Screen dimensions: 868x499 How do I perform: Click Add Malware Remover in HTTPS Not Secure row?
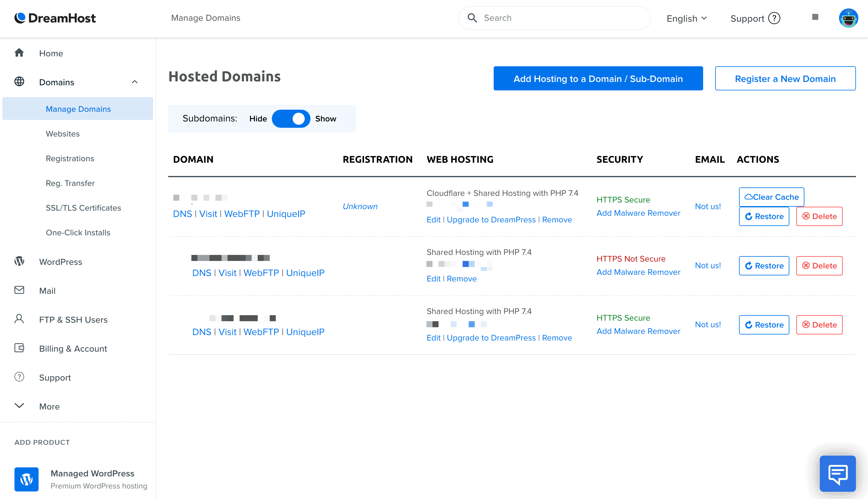(x=638, y=272)
